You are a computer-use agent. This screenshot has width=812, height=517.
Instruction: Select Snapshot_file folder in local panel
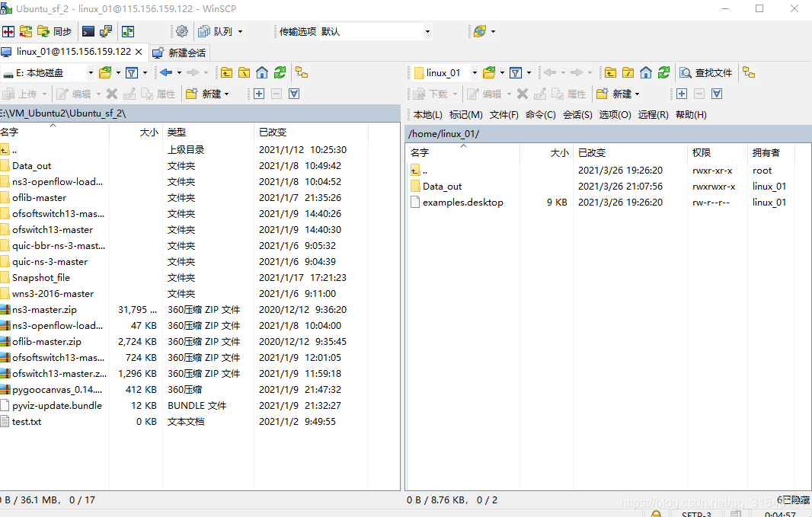pos(40,278)
